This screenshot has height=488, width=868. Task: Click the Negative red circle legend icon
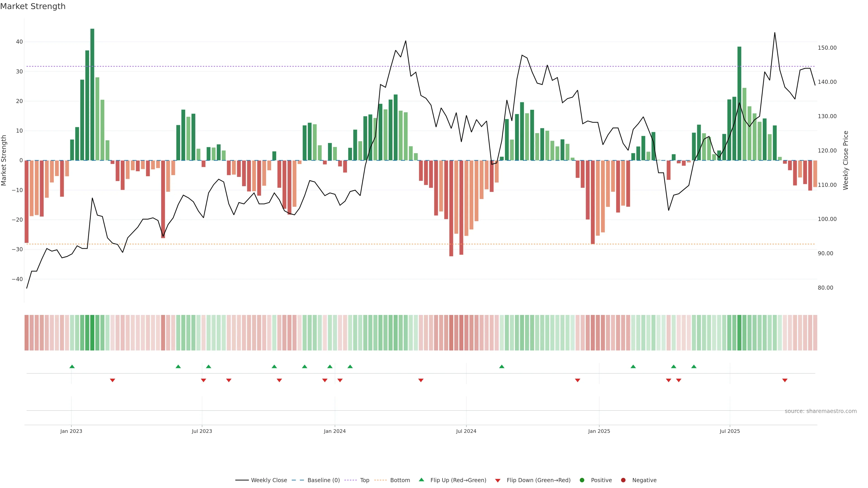pos(623,480)
